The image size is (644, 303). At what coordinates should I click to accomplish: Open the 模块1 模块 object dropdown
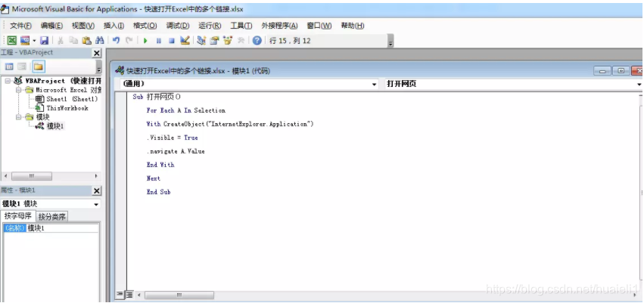coord(96,204)
